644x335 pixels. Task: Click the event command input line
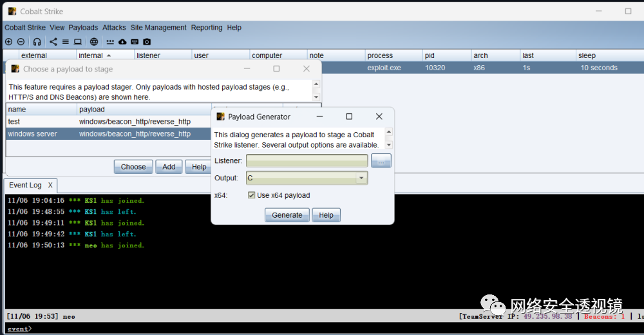324,329
